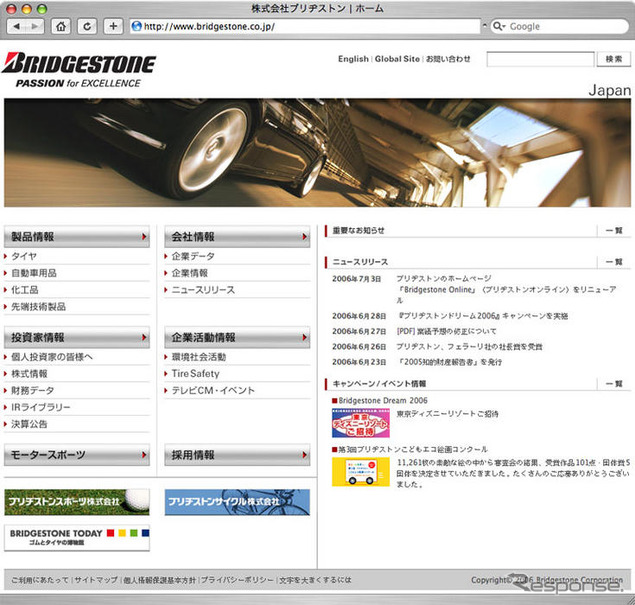This screenshot has width=635, height=605.
Task: Open the モータースポーツ menu header
Action: [77, 455]
